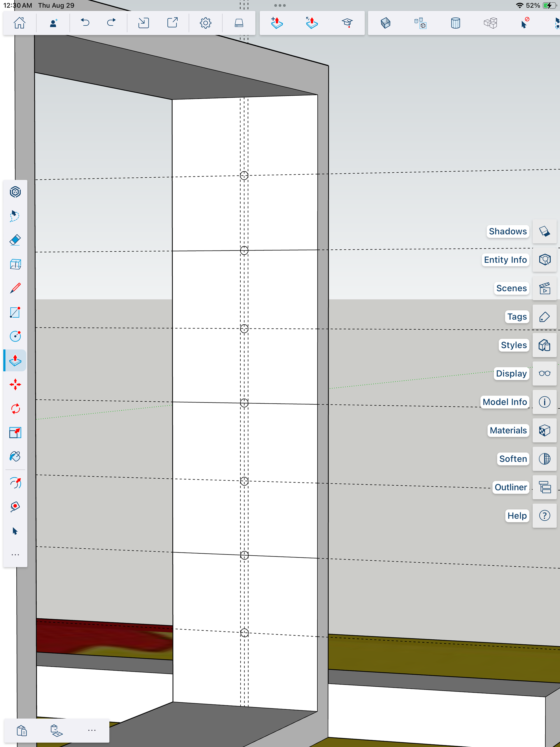Open the Display glasses panel
Viewport: 560px width, 747px height.
544,373
